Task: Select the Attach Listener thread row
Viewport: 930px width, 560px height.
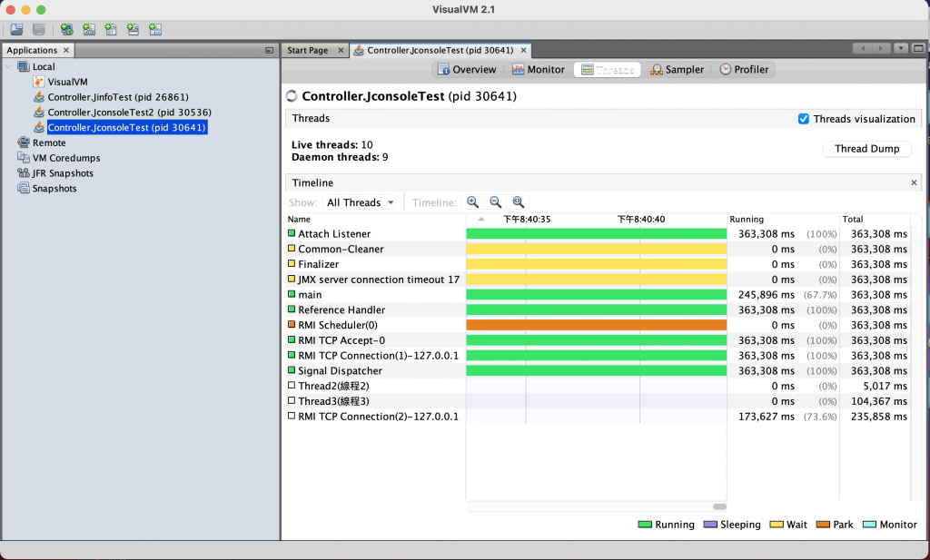Action: click(599, 233)
